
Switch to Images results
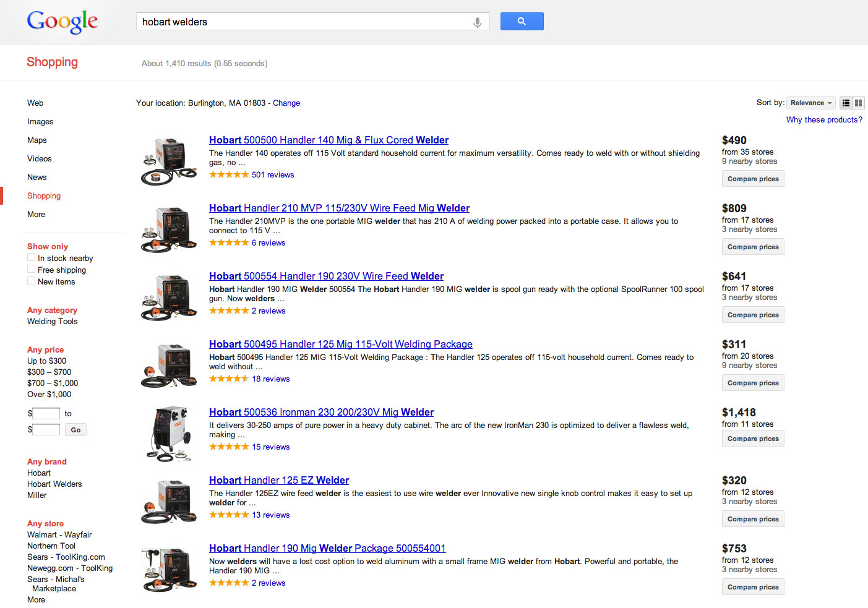click(40, 122)
